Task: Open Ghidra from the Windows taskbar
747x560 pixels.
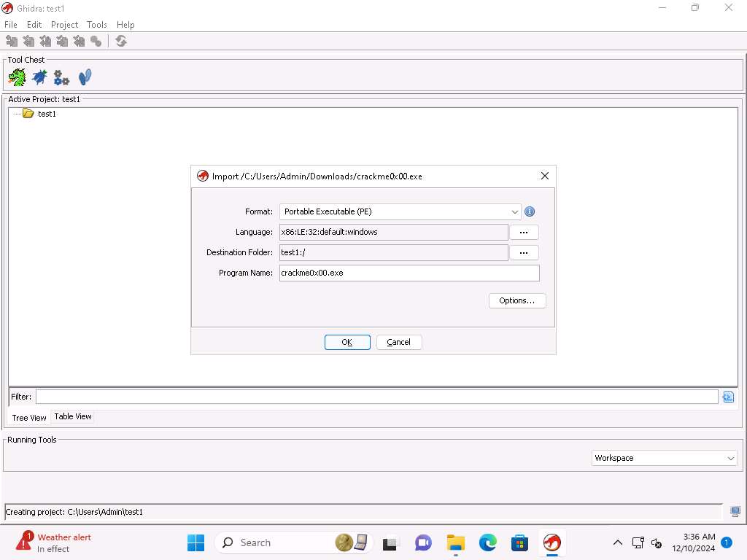Action: point(552,542)
